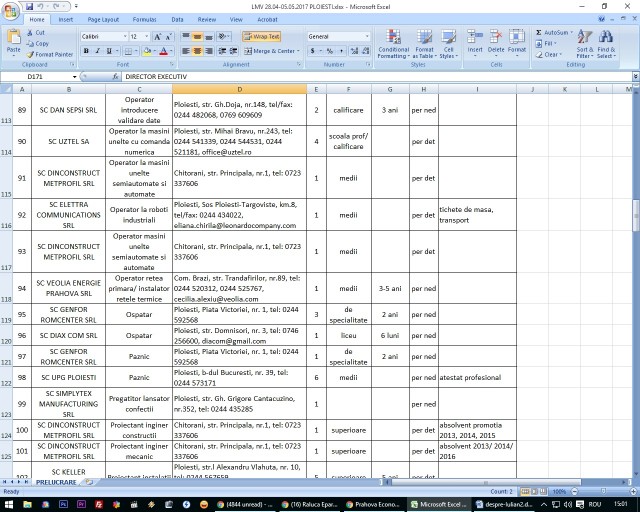
Task: Toggle align text left
Action: pos(186,51)
